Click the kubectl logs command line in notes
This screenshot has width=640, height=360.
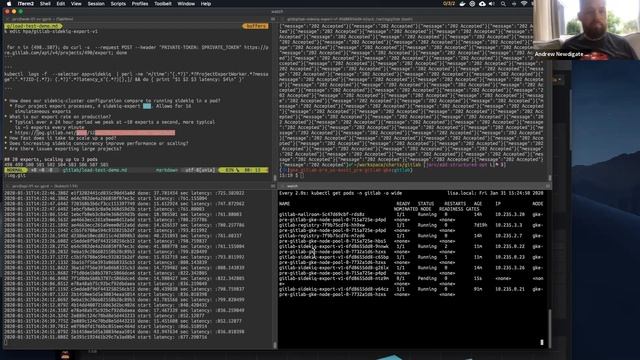(136, 77)
